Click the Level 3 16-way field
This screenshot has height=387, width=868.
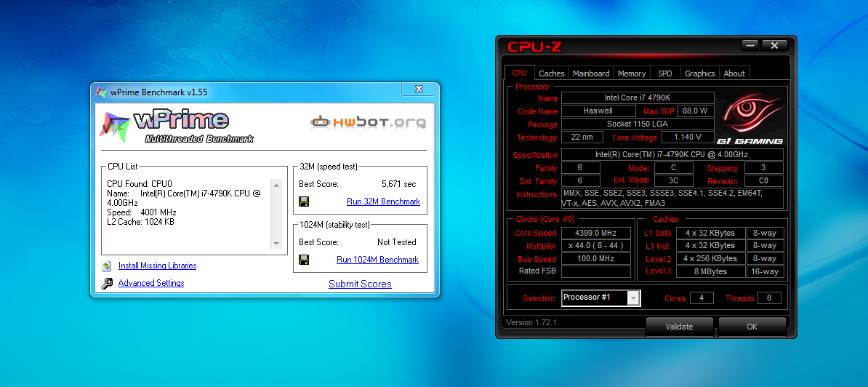point(765,271)
